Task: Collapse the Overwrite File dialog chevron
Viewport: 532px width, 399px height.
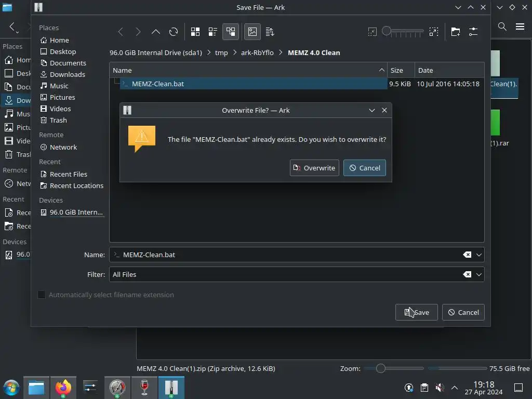Action: [x=372, y=110]
